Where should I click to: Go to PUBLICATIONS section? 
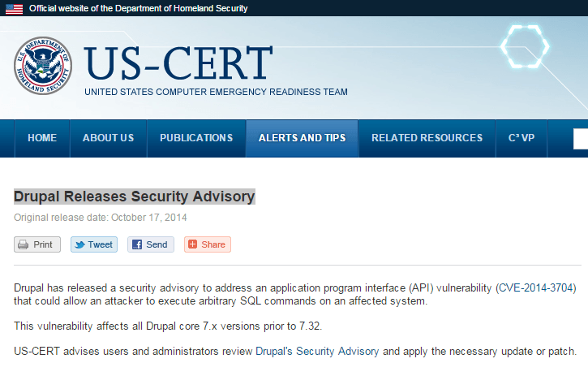tap(196, 138)
